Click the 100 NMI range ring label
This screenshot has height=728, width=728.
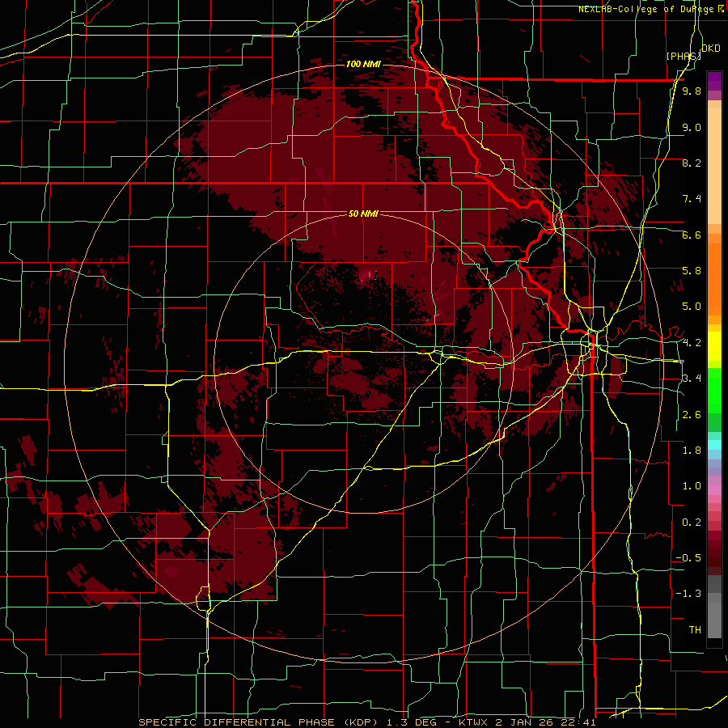363,64
